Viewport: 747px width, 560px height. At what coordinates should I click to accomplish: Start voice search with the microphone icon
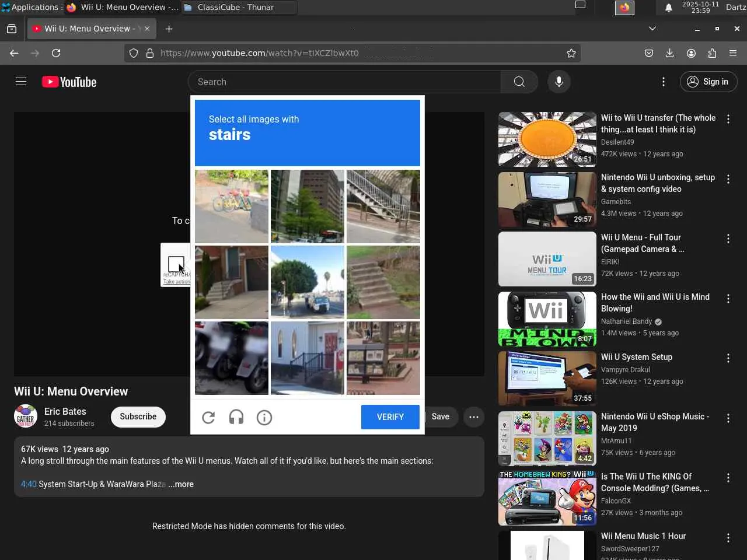[x=558, y=82]
